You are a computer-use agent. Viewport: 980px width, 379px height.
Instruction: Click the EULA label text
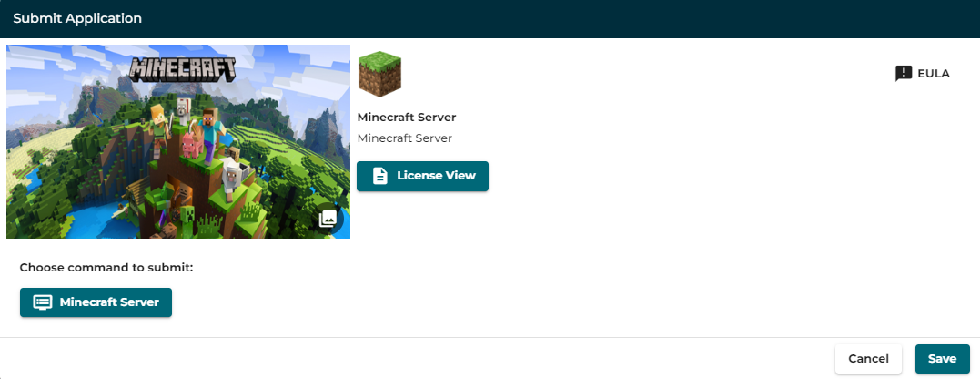pos(934,74)
